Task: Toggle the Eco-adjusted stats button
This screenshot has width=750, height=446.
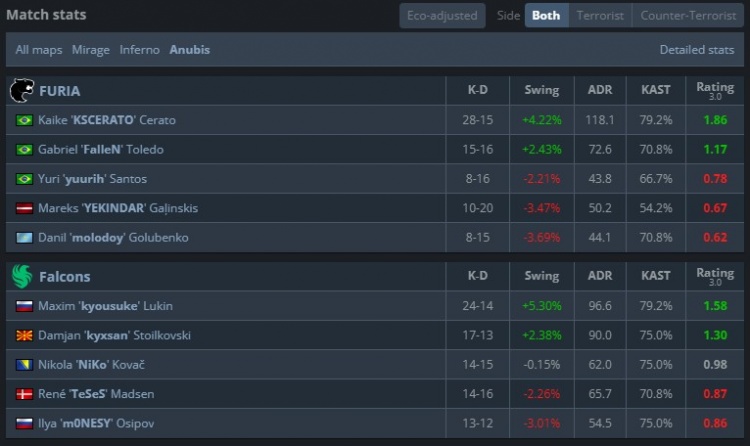Action: point(442,16)
